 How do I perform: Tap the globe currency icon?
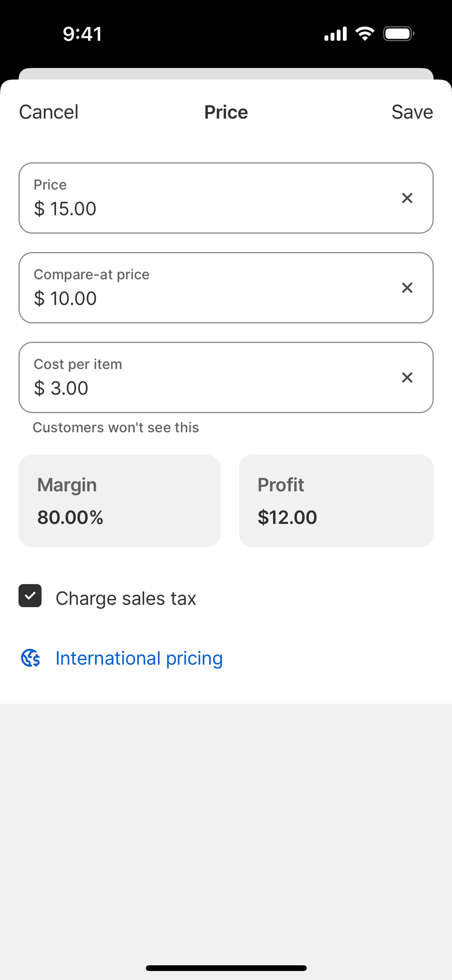[30, 658]
